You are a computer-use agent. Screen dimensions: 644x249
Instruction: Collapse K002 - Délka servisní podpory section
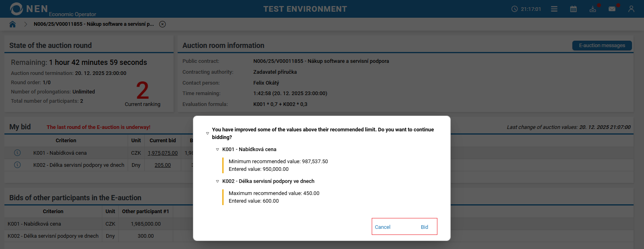click(x=217, y=181)
